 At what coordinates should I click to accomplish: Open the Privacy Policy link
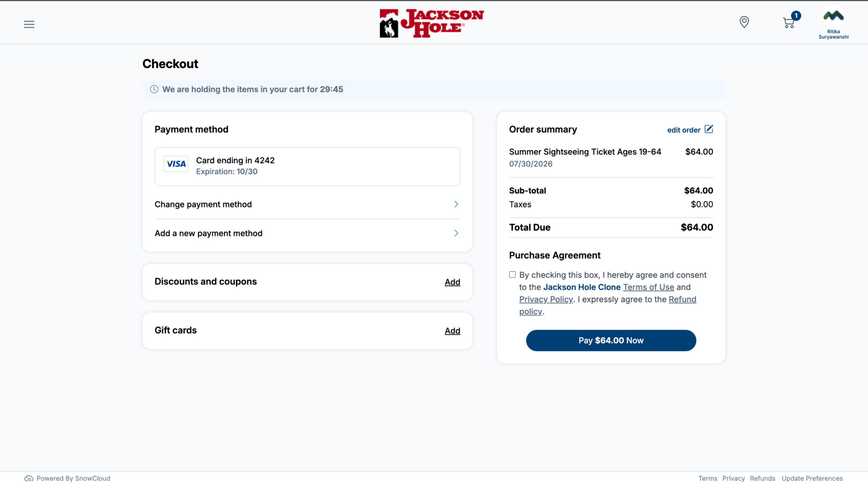pyautogui.click(x=546, y=299)
